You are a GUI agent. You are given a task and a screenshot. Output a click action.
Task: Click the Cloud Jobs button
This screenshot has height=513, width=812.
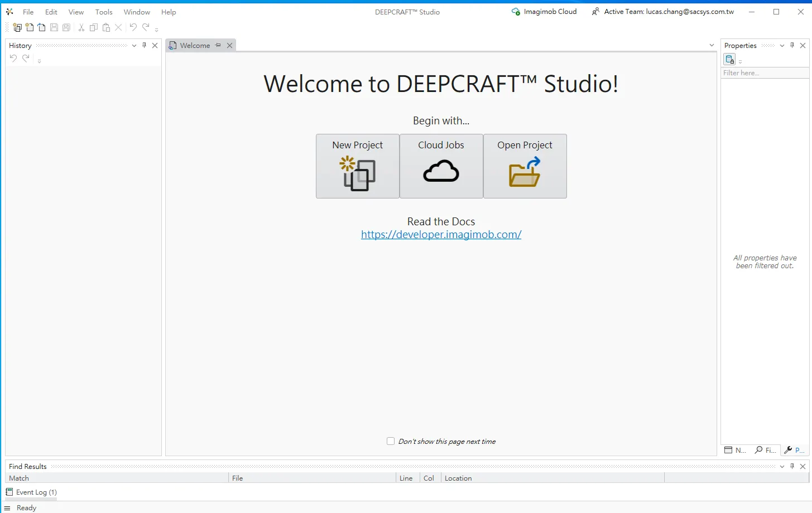pyautogui.click(x=441, y=166)
